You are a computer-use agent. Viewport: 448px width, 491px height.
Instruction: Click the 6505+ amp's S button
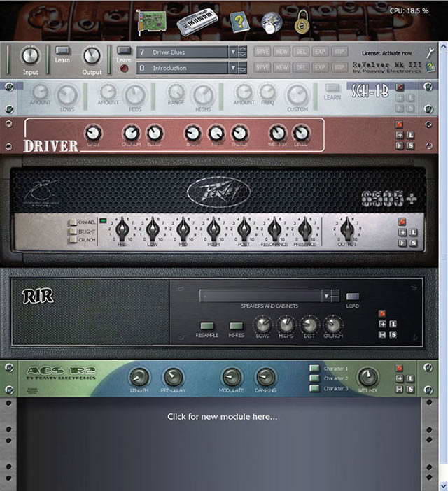[413, 243]
